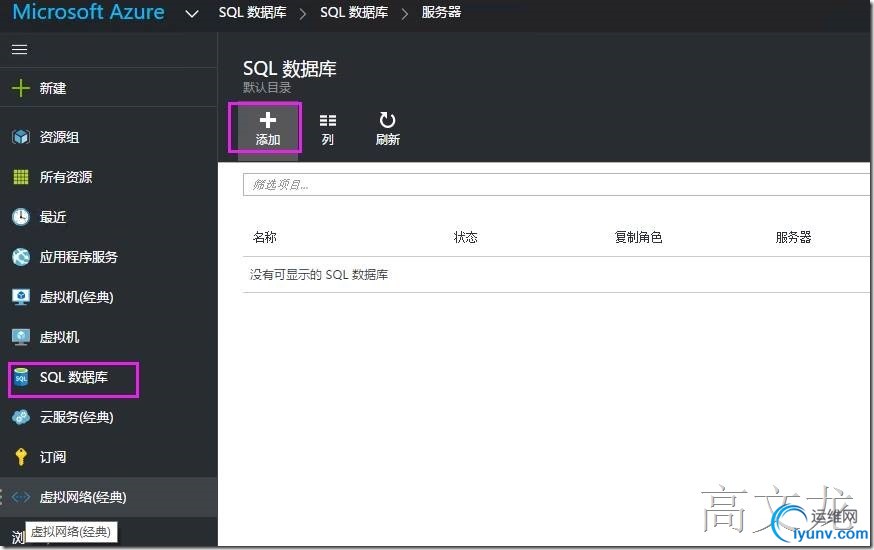Sort by 复制角色 column header

pos(638,237)
